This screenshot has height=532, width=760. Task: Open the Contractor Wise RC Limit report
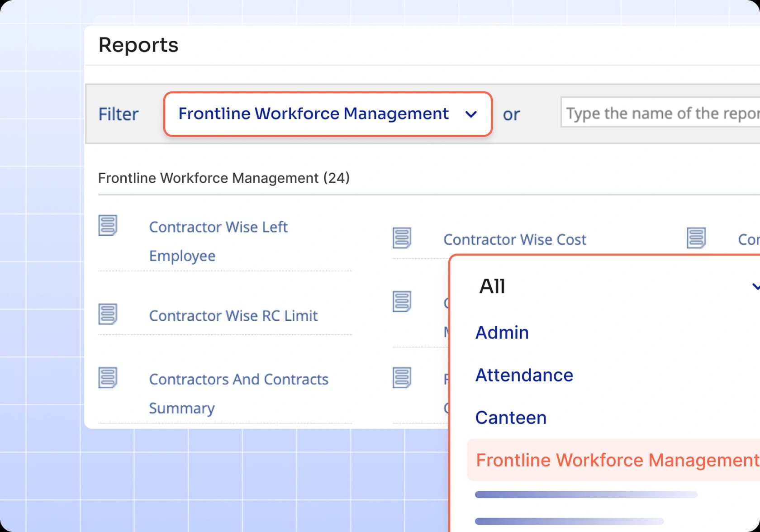click(x=233, y=315)
